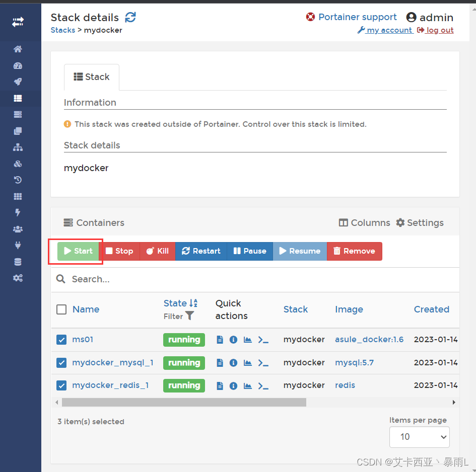This screenshot has height=472, width=476.
Task: Open Host grid icon in sidebar
Action: [x=18, y=197]
